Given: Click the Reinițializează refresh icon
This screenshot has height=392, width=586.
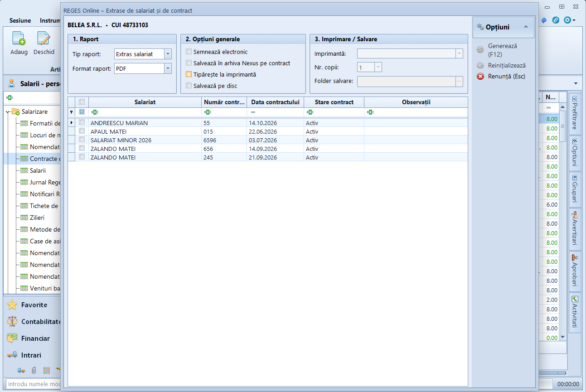Looking at the screenshot, I should (480, 66).
